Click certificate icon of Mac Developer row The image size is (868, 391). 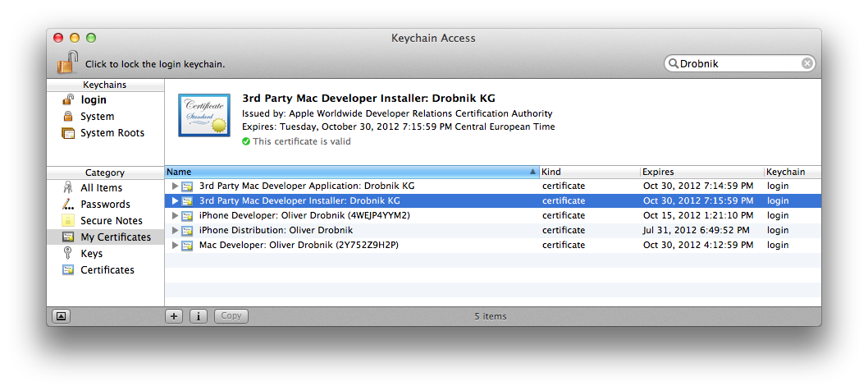(x=188, y=245)
